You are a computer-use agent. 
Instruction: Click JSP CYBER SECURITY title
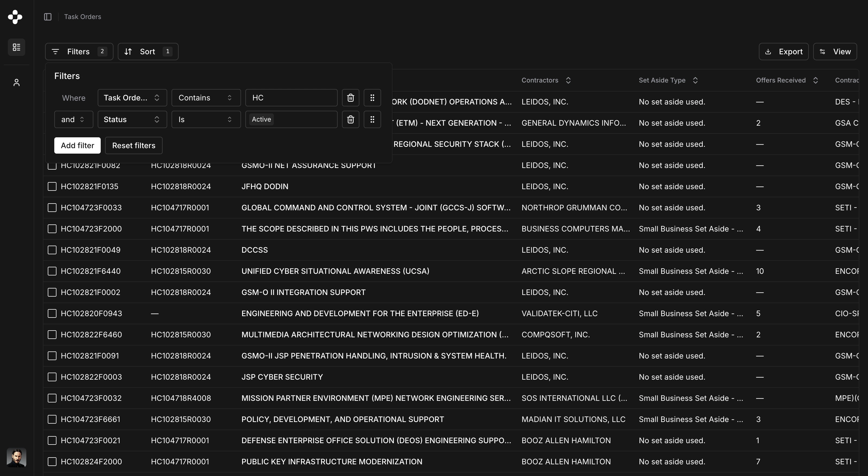[282, 377]
